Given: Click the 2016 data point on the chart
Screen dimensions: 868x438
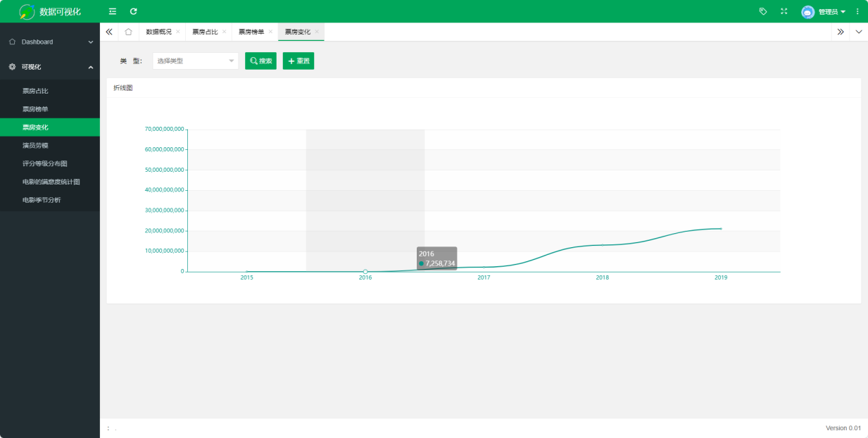Looking at the screenshot, I should [365, 272].
